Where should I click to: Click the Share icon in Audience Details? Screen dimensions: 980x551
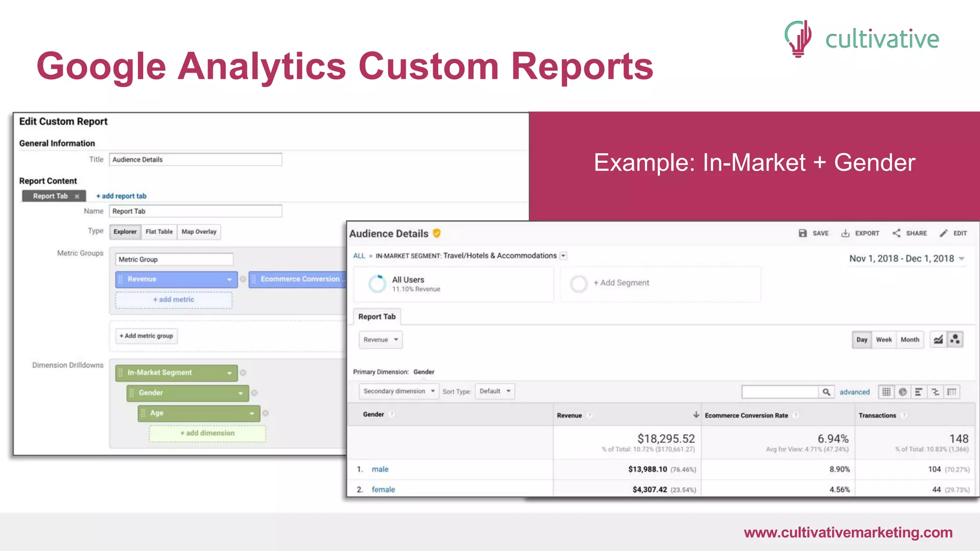pos(896,233)
